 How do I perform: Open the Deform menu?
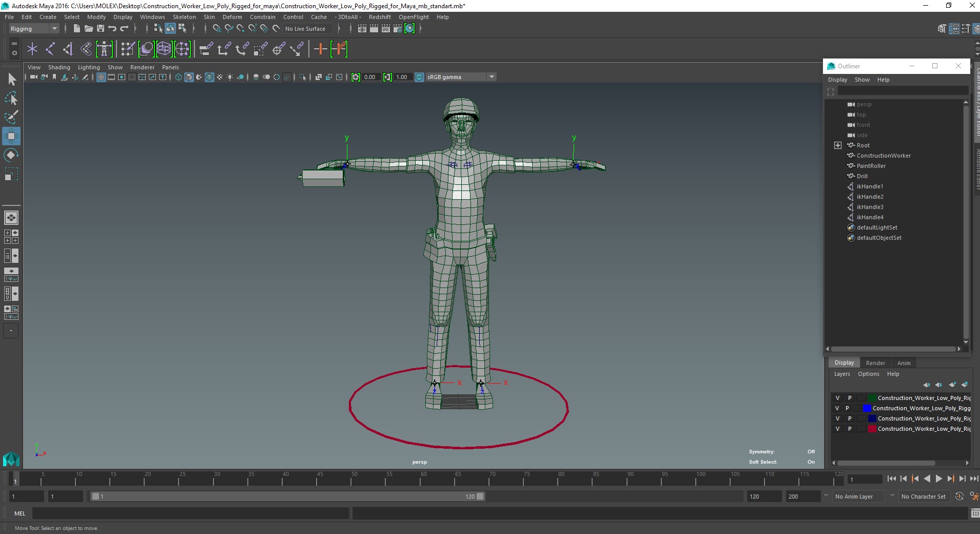tap(232, 17)
